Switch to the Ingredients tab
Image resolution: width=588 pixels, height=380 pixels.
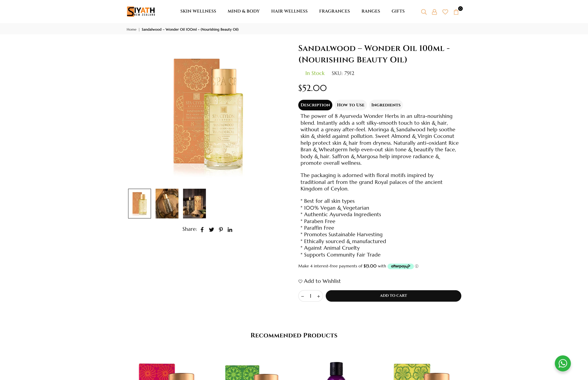coord(386,105)
